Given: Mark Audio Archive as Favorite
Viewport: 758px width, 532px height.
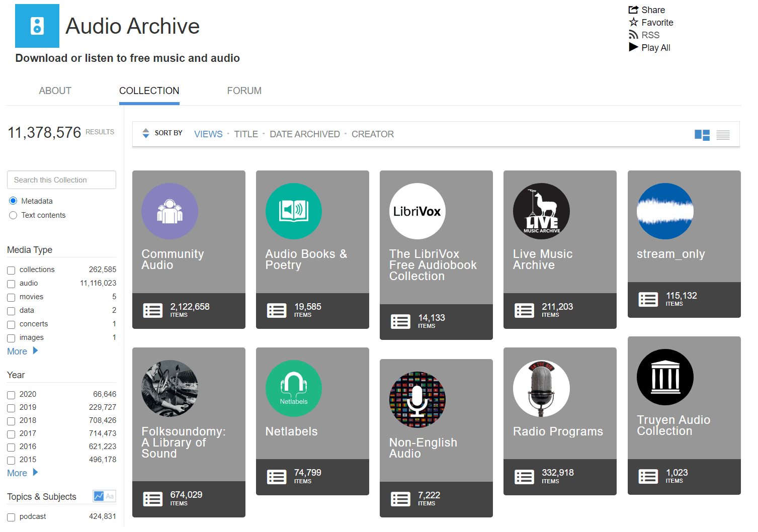Looking at the screenshot, I should (x=656, y=22).
